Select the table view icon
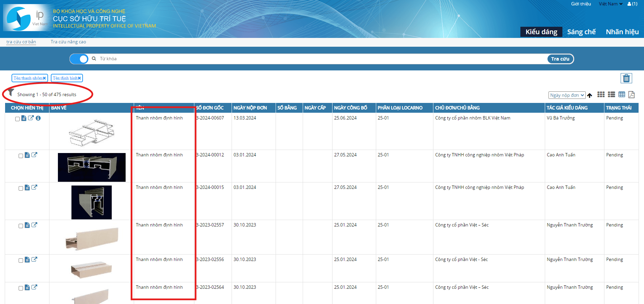Screen dimensions: 644x304 pos(622,95)
